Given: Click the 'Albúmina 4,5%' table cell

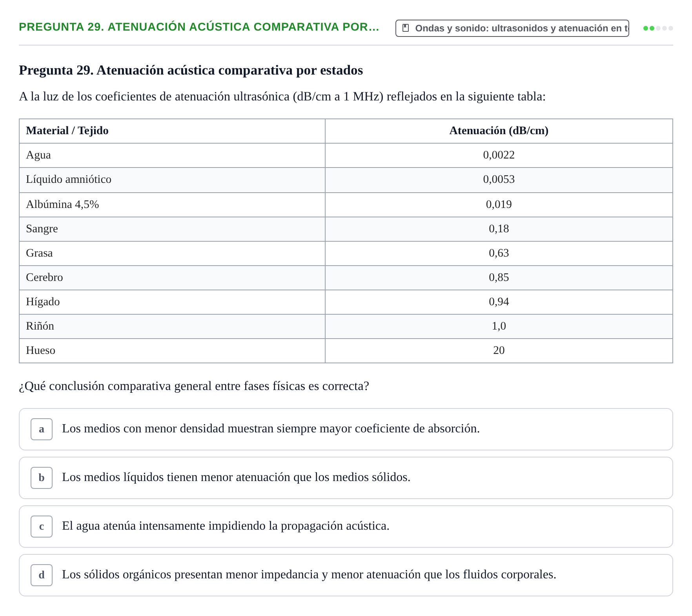Looking at the screenshot, I should pyautogui.click(x=172, y=204).
